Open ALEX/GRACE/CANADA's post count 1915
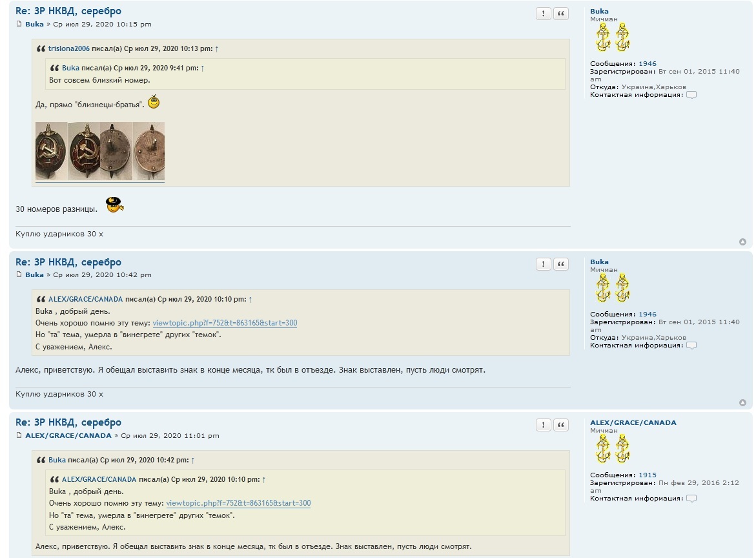 [648, 475]
